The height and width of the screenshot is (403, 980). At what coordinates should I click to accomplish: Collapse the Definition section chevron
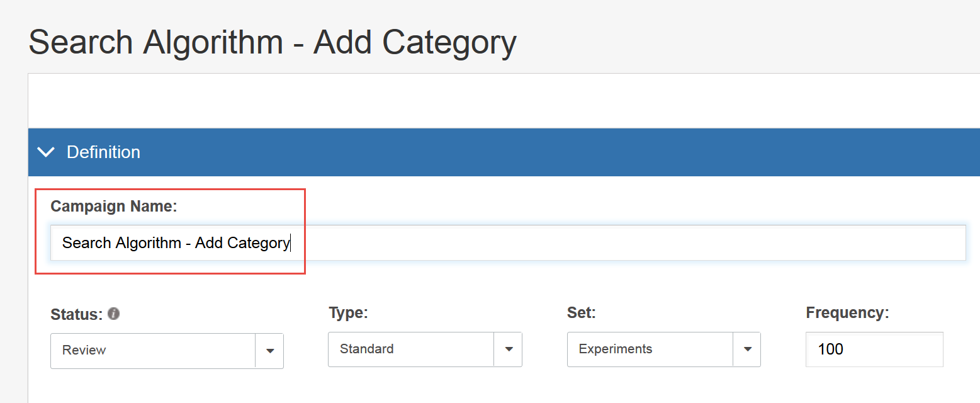point(46,152)
